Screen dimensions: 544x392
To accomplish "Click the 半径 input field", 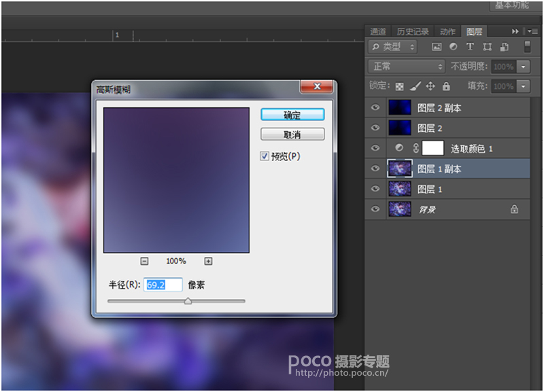I will [x=163, y=285].
